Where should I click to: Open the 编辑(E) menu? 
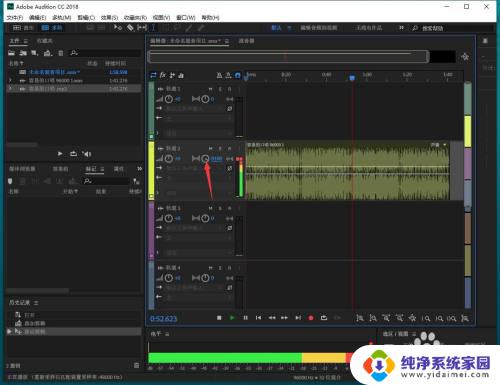click(37, 17)
